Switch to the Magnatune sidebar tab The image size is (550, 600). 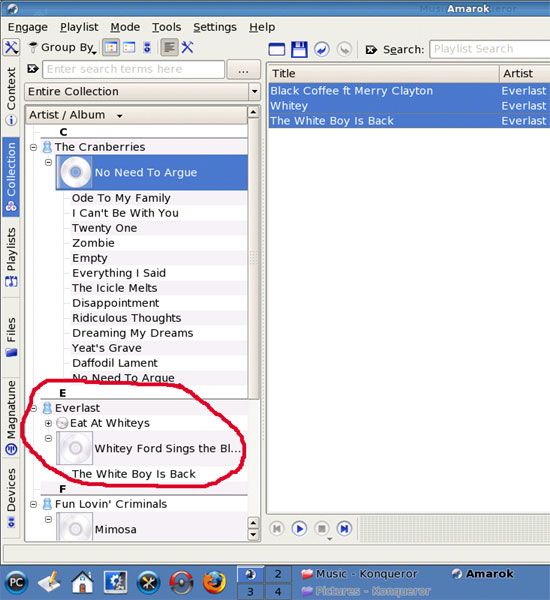(x=11, y=417)
